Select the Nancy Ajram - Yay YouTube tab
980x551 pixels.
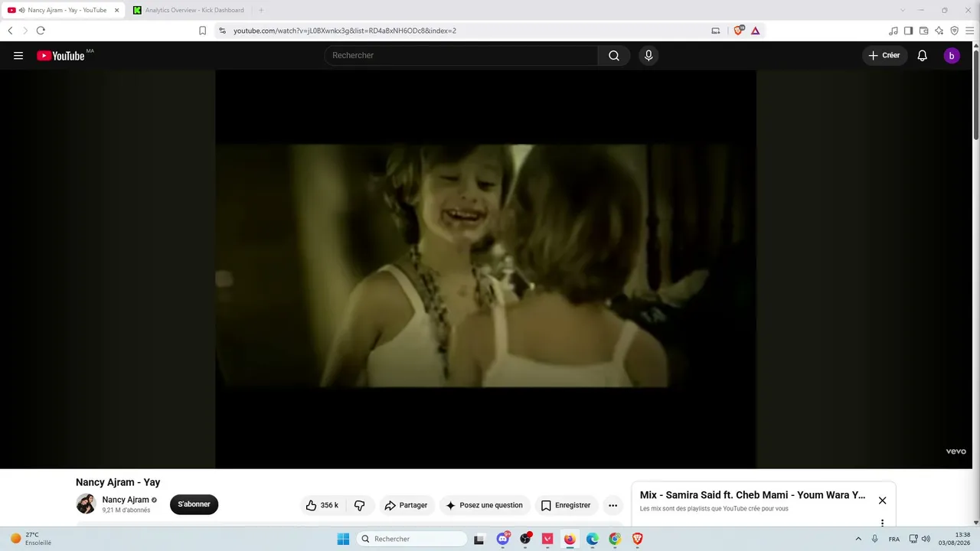[64, 10]
